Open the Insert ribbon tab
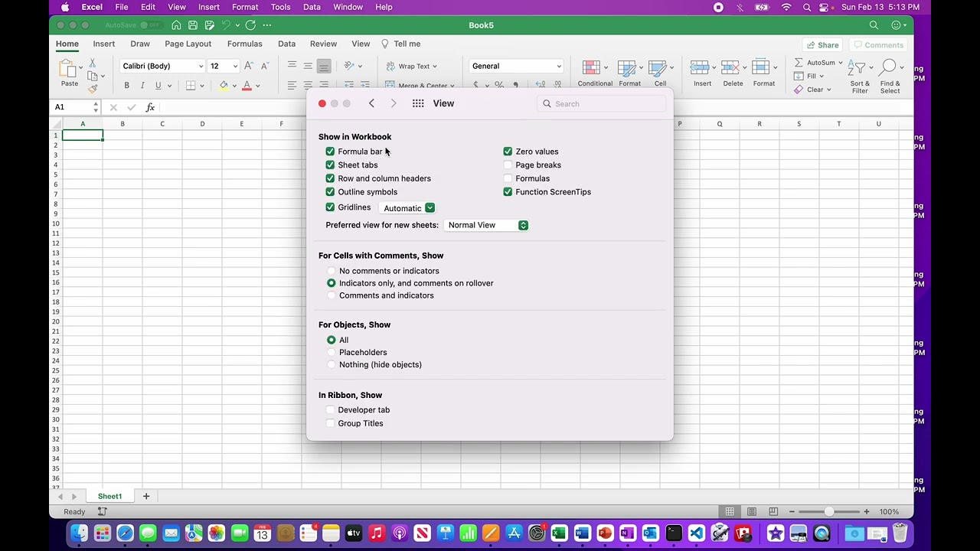Screen dimensions: 980x551 (104, 44)
